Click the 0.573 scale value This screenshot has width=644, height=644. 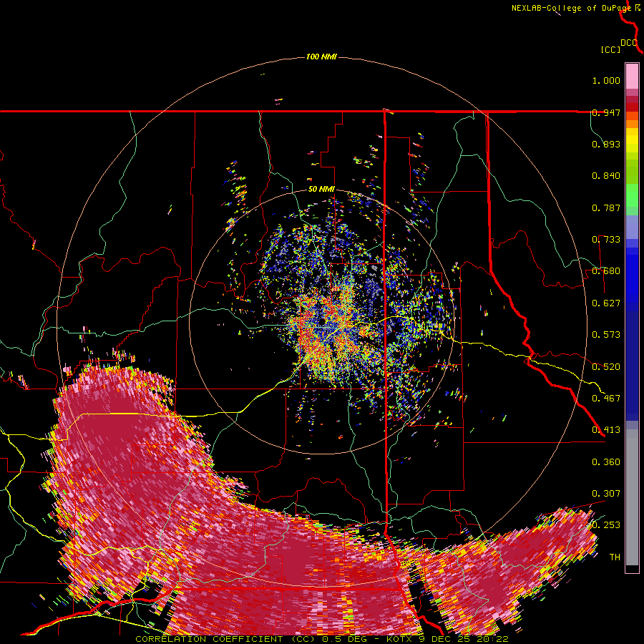[606, 335]
